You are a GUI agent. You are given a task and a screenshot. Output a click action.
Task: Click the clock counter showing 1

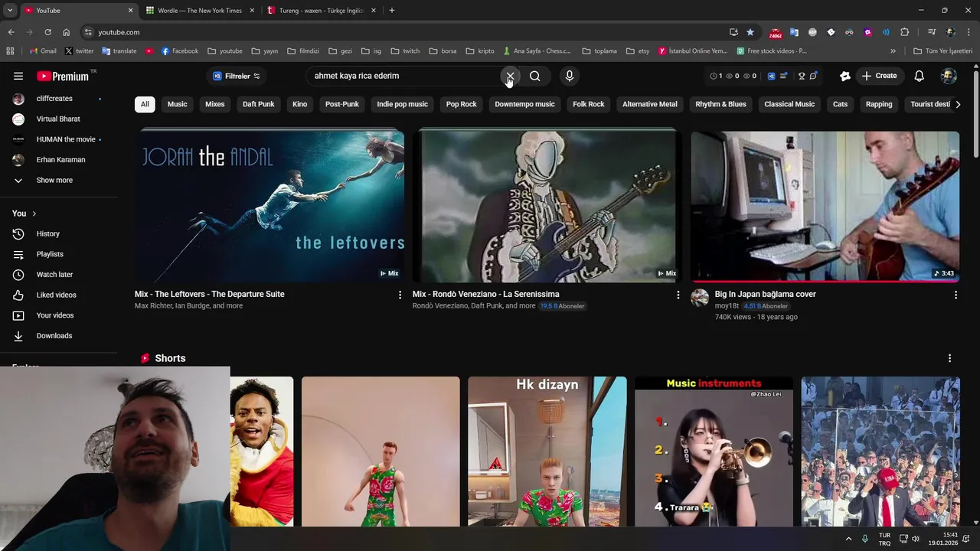click(x=716, y=76)
